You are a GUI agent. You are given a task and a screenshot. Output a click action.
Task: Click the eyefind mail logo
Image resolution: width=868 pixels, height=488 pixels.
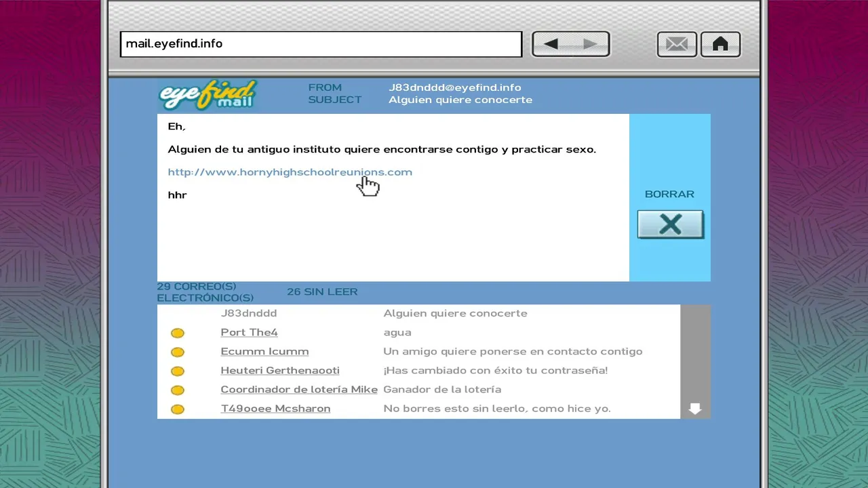point(208,95)
